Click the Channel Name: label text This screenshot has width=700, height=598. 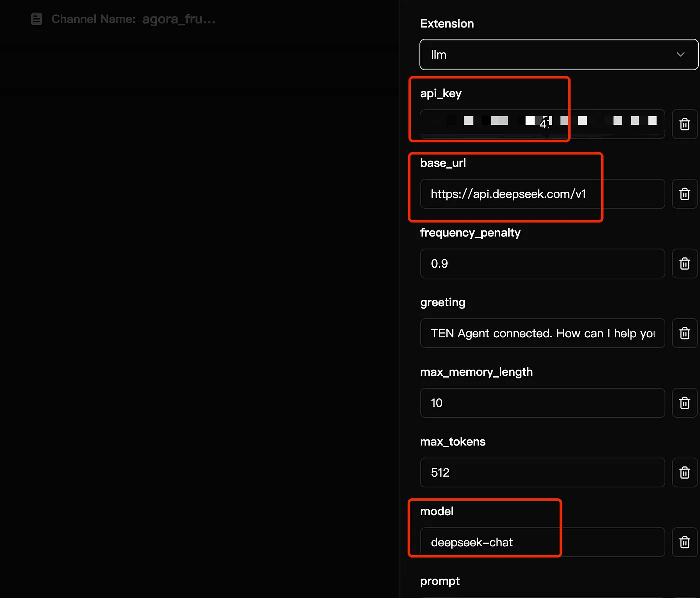[x=93, y=19]
